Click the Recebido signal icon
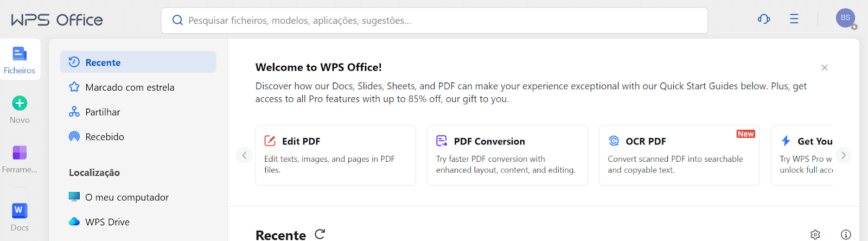This screenshot has height=241, width=868. [74, 137]
